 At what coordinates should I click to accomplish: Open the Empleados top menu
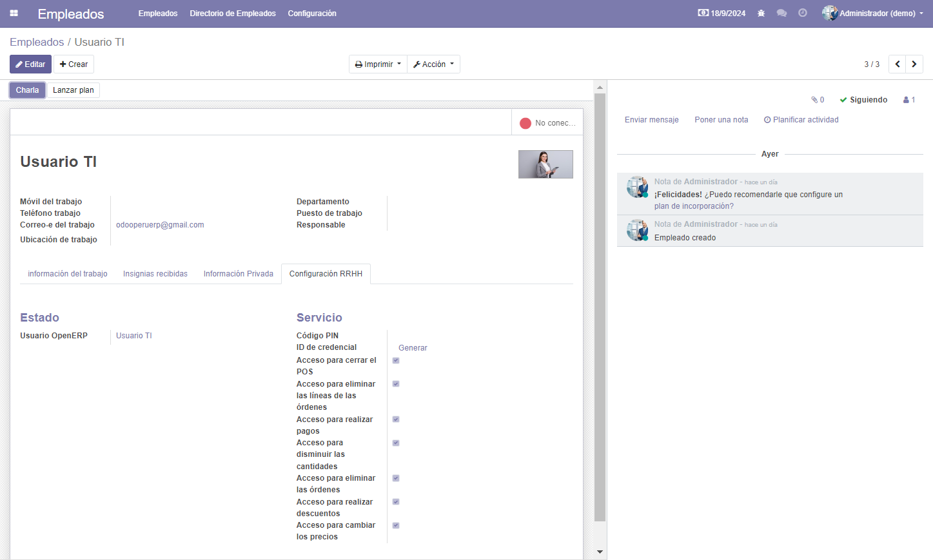(x=158, y=14)
